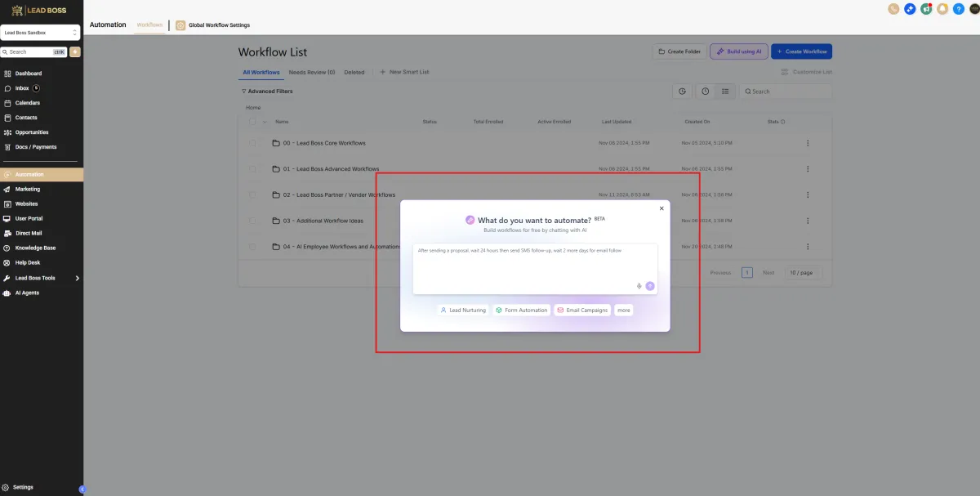This screenshot has width=980, height=496.
Task: Open User Portal in the sidebar
Action: click(29, 218)
